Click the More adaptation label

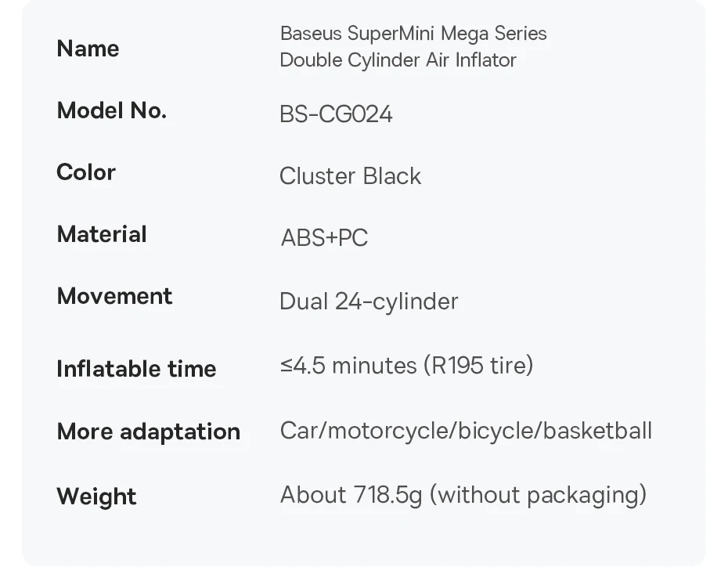[148, 432]
